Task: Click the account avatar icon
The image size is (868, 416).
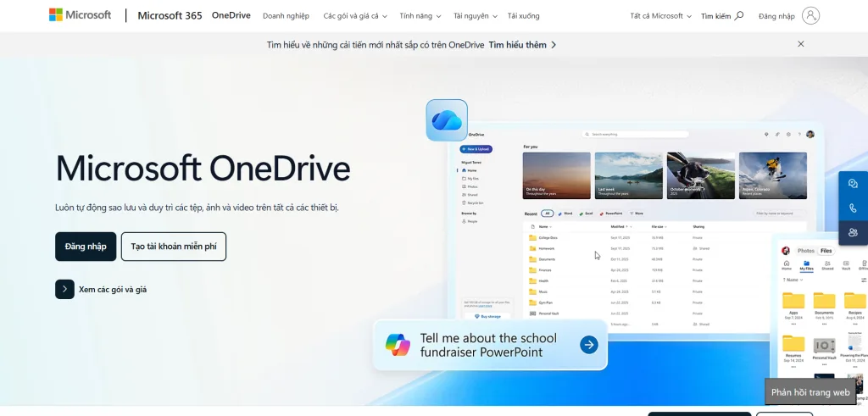Action: 810,15
